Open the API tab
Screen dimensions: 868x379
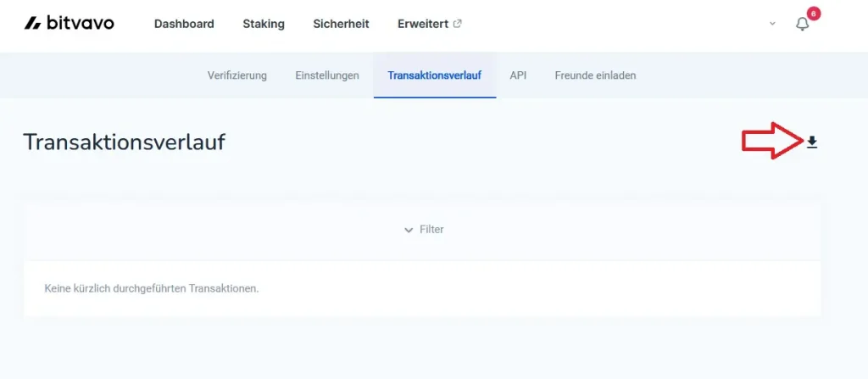pos(518,75)
